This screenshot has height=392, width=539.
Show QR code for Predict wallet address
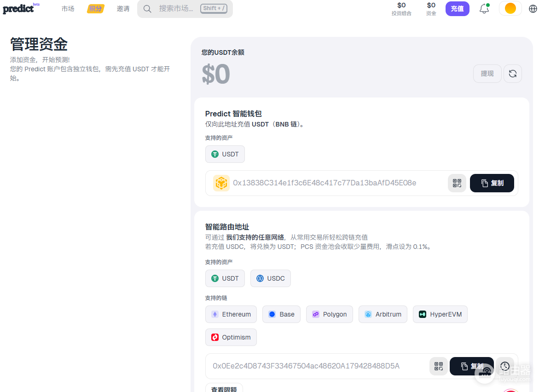457,183
